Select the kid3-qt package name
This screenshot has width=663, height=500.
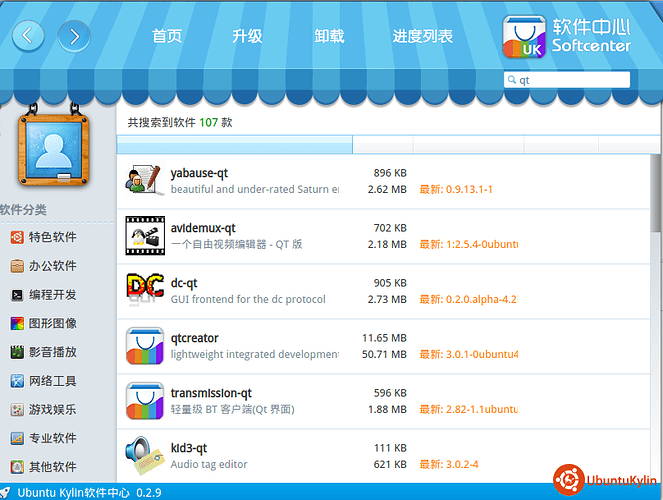coord(189,448)
